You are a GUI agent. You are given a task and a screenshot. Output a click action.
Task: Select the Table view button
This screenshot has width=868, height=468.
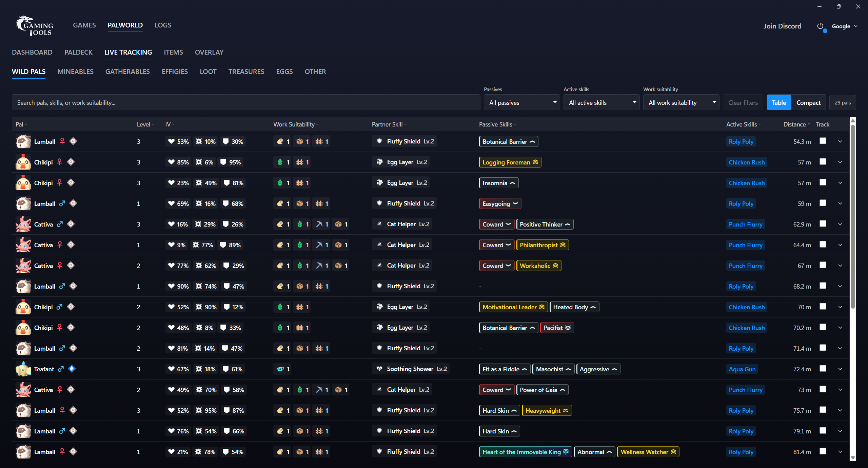[x=779, y=102]
